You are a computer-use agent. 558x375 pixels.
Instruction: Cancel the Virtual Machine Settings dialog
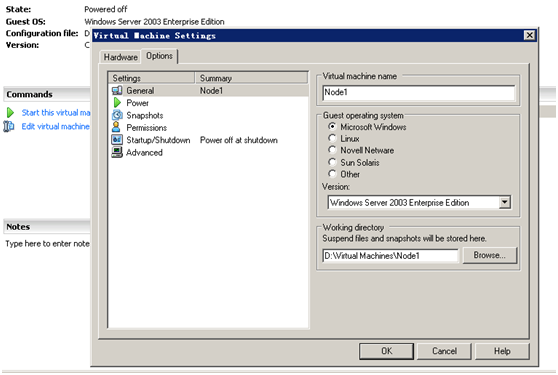(444, 351)
